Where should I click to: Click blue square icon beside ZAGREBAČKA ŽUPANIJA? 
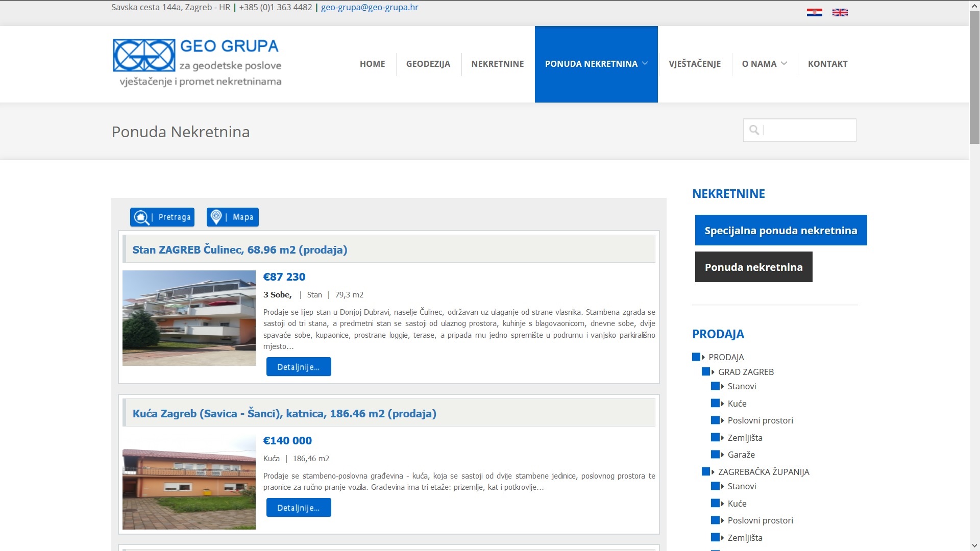pyautogui.click(x=706, y=472)
